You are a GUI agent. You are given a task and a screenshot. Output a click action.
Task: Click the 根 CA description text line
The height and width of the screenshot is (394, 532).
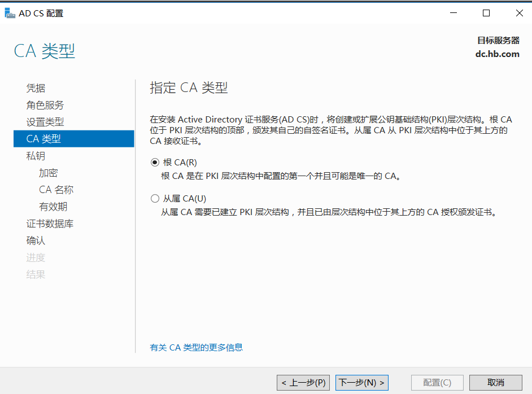coord(281,176)
